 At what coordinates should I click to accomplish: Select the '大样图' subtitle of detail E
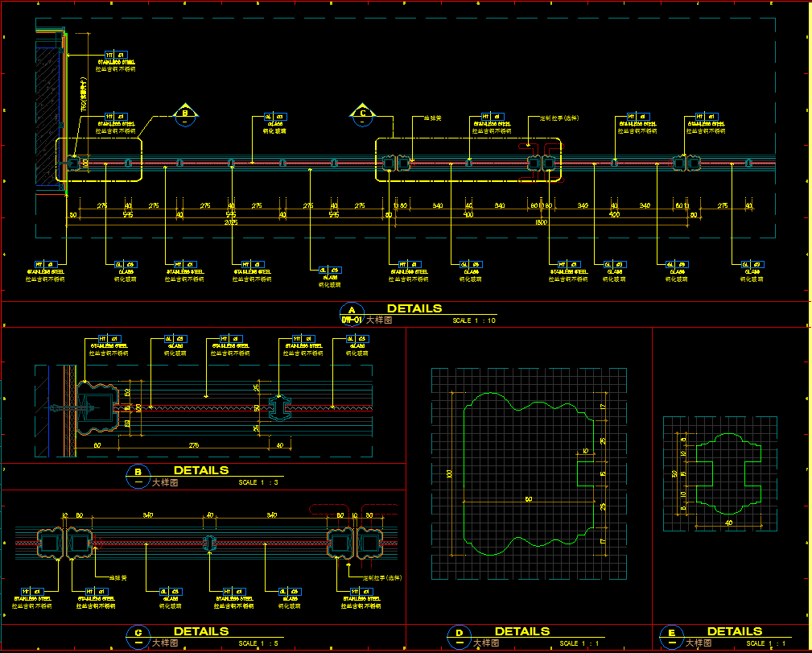coord(699,643)
